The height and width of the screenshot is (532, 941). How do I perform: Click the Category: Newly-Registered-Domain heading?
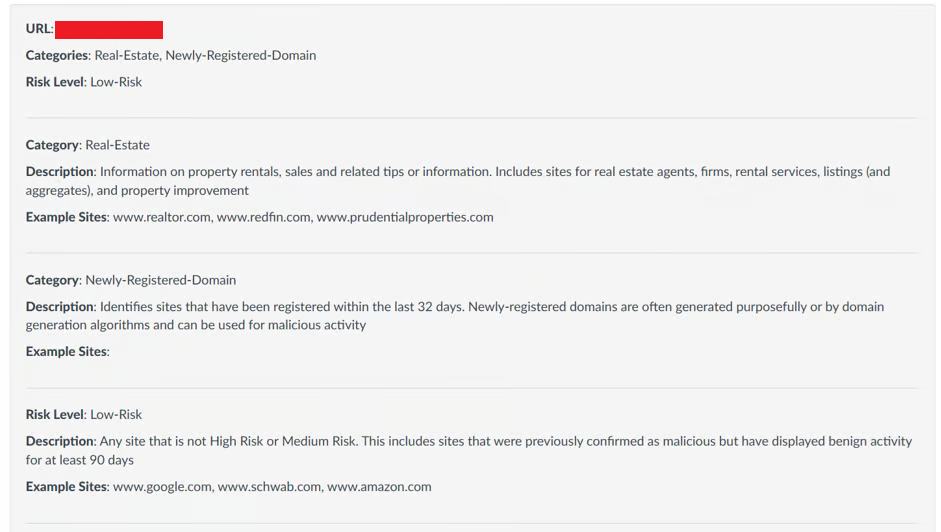(131, 280)
